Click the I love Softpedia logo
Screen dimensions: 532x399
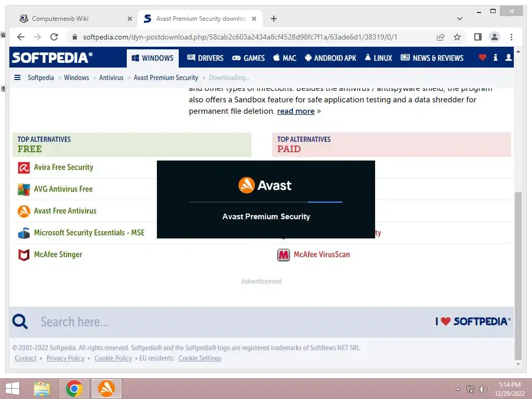[x=473, y=321]
